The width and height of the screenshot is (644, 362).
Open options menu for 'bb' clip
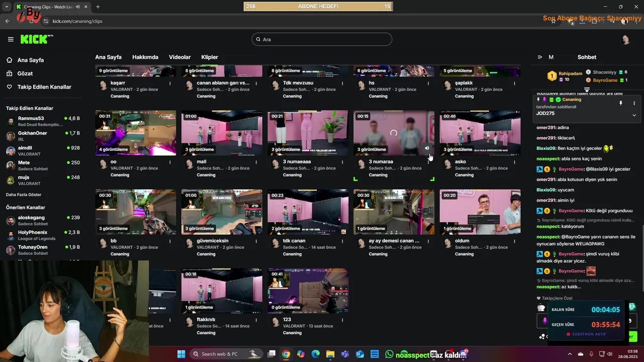tap(170, 241)
